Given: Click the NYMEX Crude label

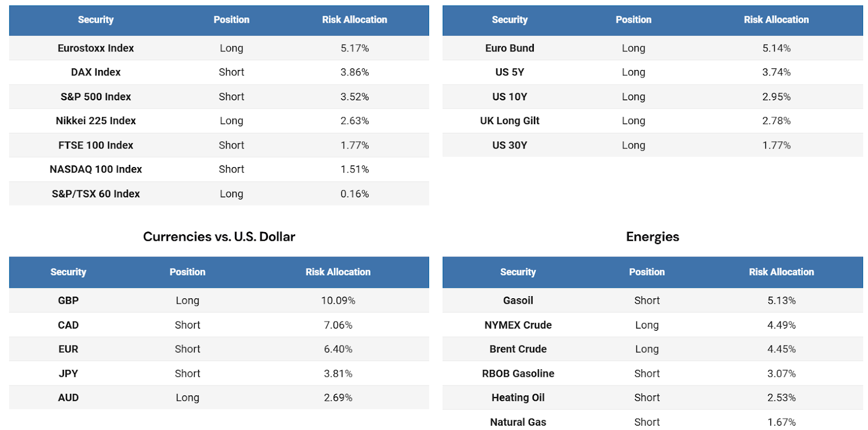Looking at the screenshot, I should click(518, 325).
